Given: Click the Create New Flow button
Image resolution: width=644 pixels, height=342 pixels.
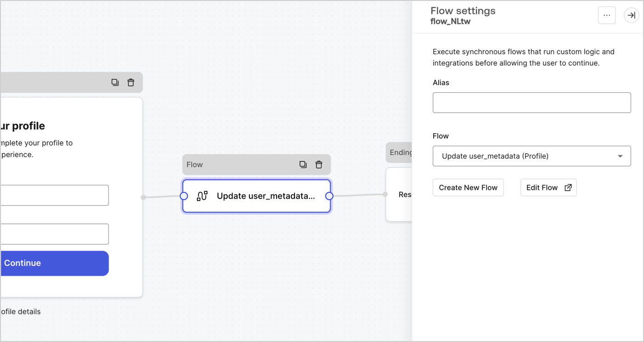Looking at the screenshot, I should coord(468,188).
